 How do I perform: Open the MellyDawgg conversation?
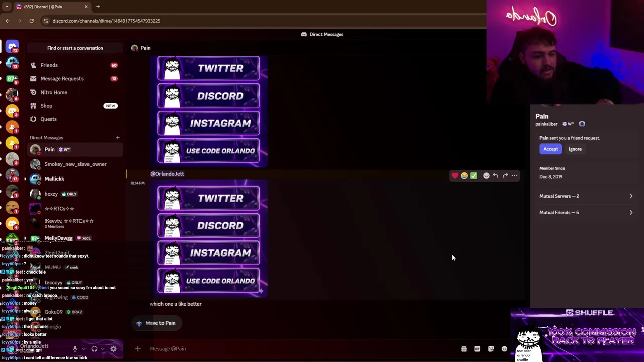pyautogui.click(x=75, y=238)
